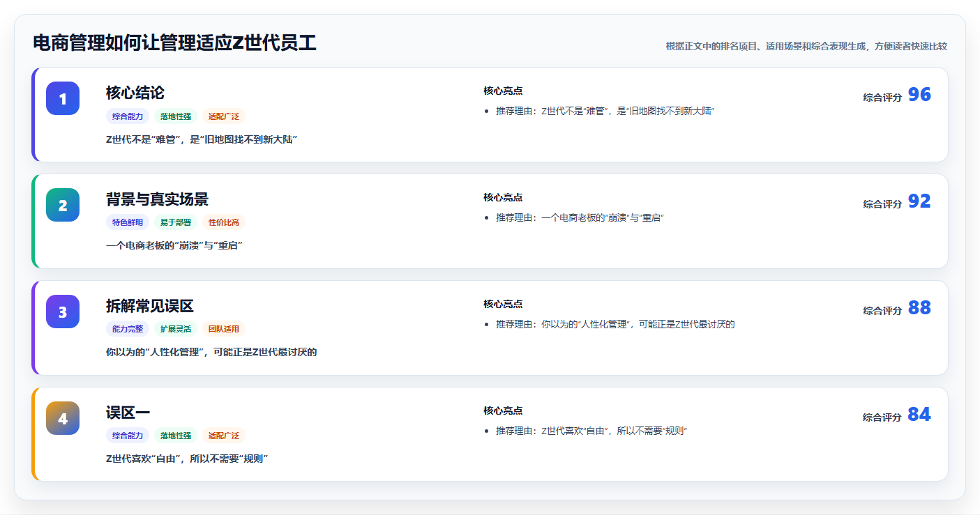
Task: Select the 适配广泛 tag under 核心结论
Action: click(224, 116)
